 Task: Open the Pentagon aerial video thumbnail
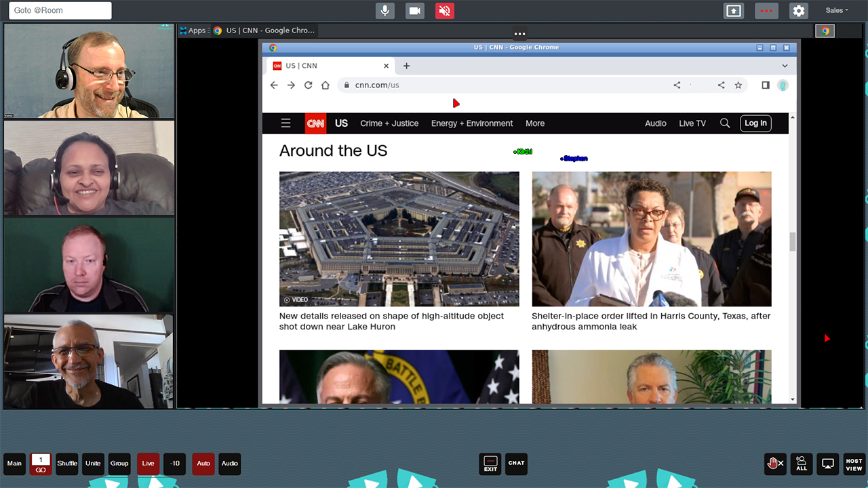click(399, 239)
